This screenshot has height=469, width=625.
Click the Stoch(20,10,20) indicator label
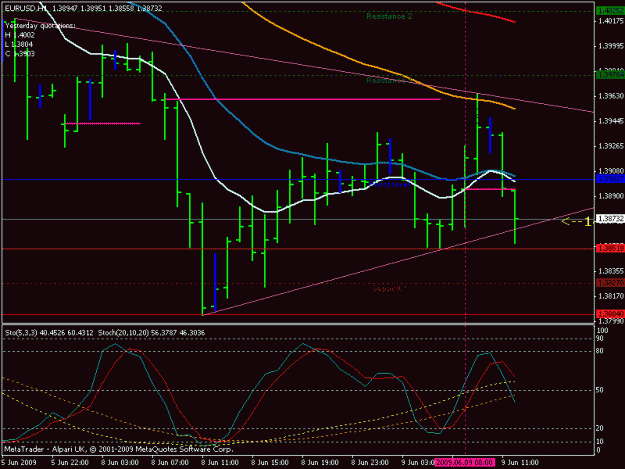point(151,332)
